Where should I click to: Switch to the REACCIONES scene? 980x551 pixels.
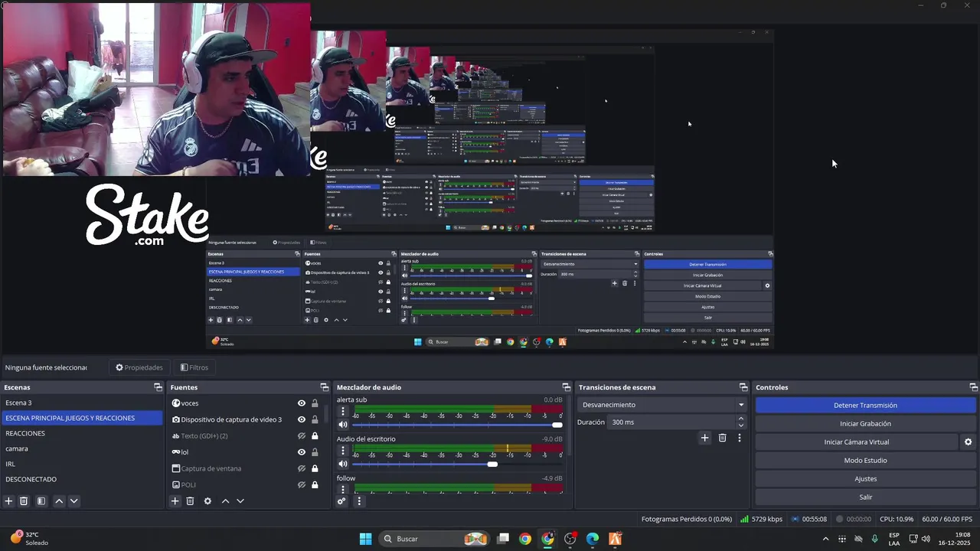coord(82,433)
